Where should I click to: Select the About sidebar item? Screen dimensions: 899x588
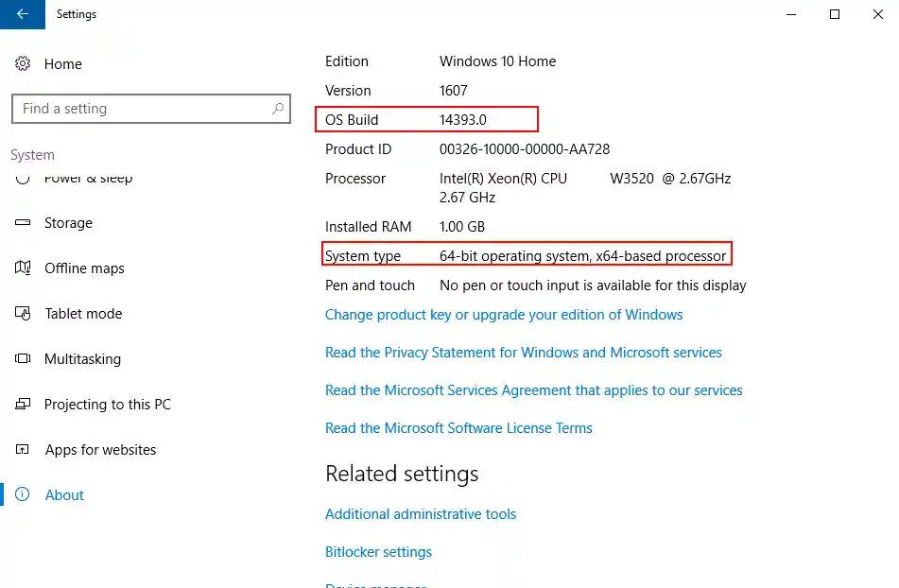(x=64, y=495)
